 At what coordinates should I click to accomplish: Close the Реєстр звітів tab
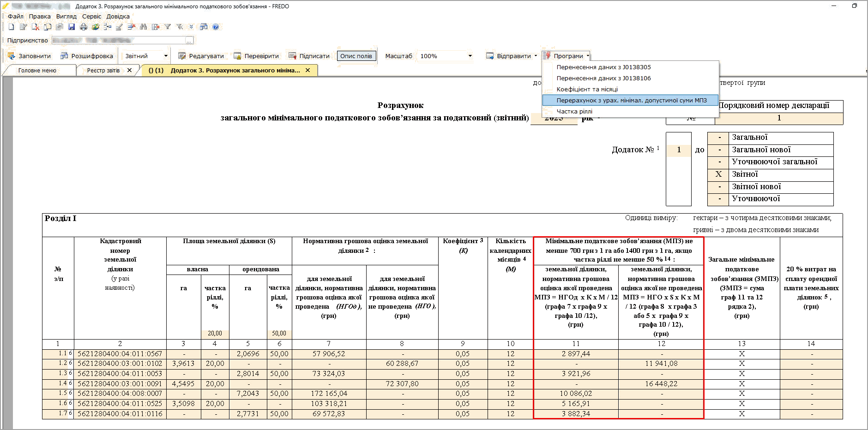click(130, 71)
